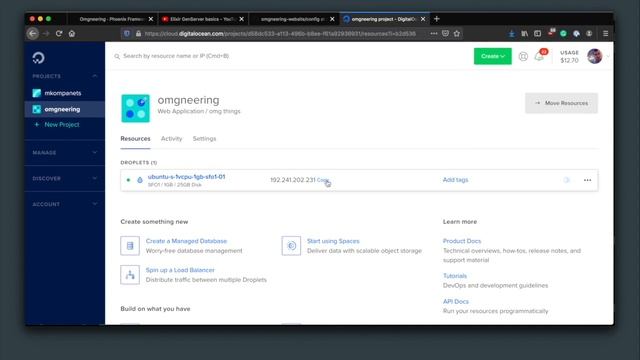Open the Firefox hamburger menu
This screenshot has height=360, width=640.
click(605, 33)
